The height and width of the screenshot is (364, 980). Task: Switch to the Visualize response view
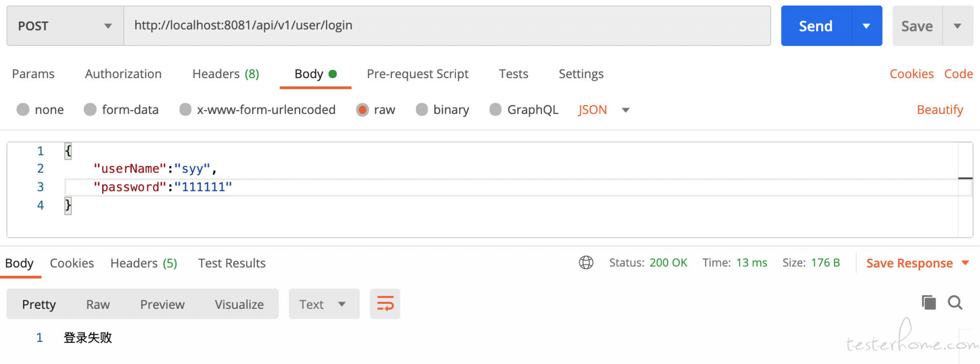coord(239,304)
